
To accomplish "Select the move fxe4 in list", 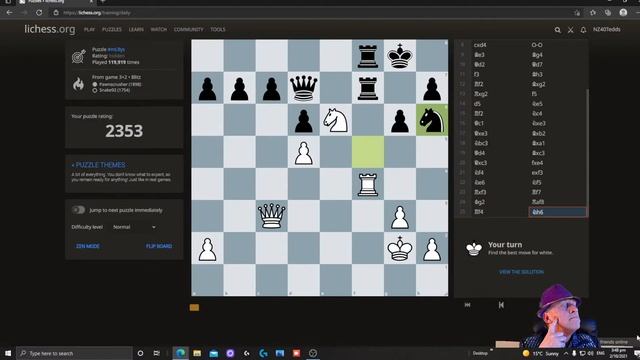I will click(537, 163).
